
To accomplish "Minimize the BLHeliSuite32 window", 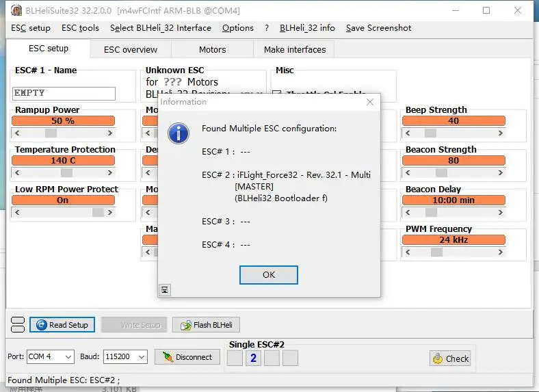I will [x=456, y=10].
